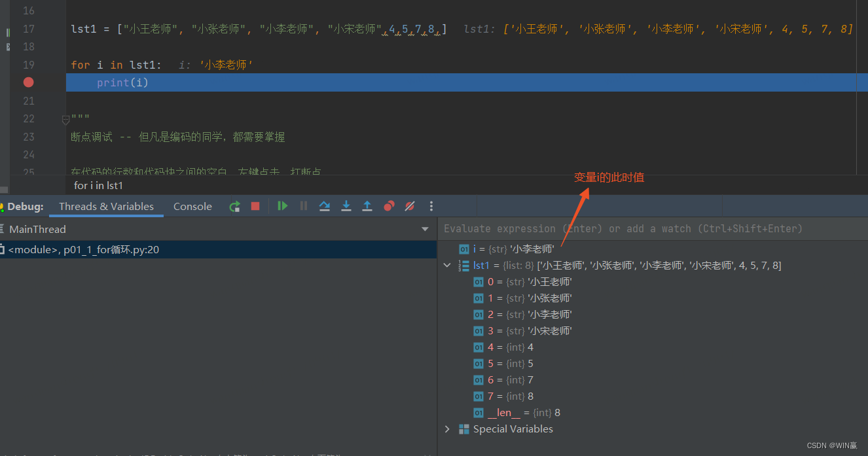Expand the Special Variables node
868x456 pixels.
[x=447, y=429]
